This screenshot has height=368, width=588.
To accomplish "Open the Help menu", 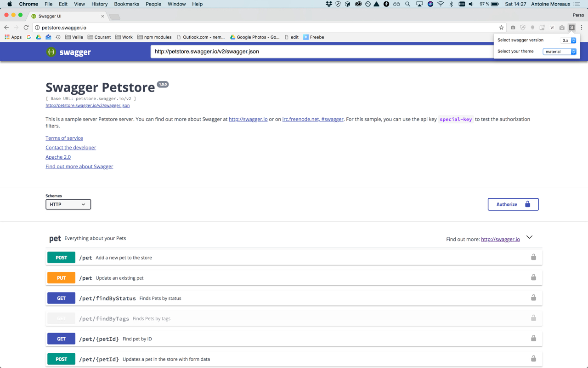I will (x=197, y=4).
